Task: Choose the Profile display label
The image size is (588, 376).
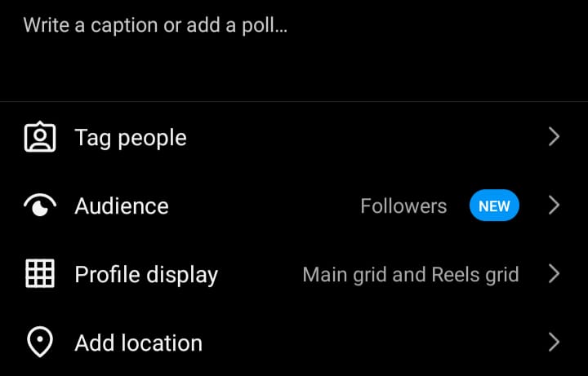Action: tap(146, 275)
